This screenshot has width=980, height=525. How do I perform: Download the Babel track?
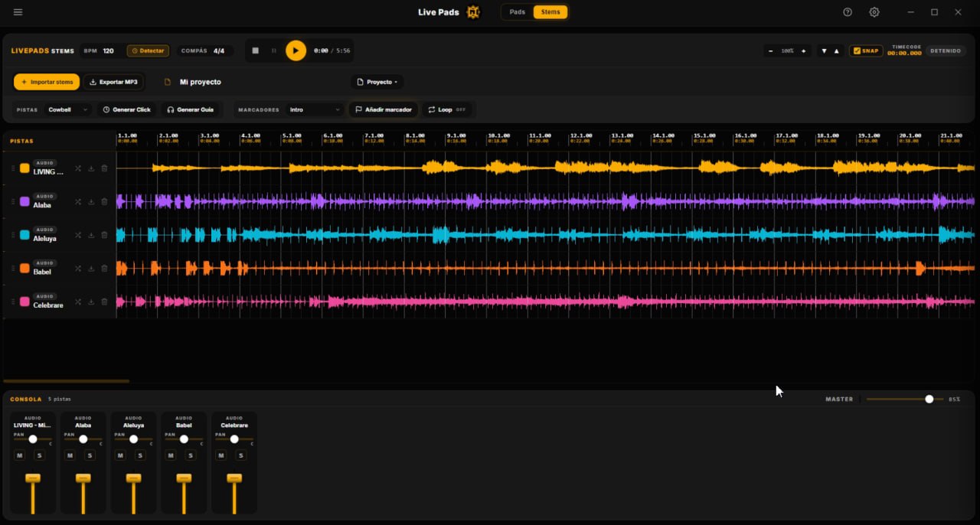click(x=91, y=268)
